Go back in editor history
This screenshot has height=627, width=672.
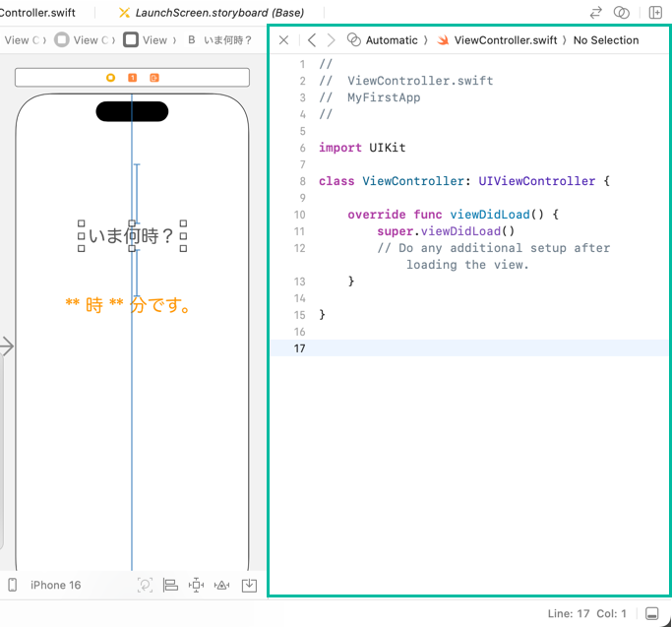click(312, 40)
